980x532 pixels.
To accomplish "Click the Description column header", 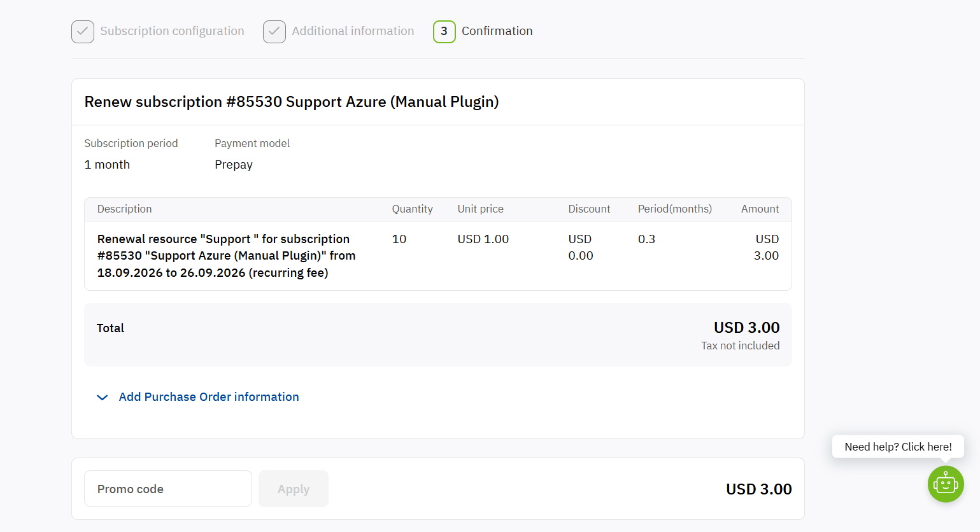I will (x=125, y=209).
